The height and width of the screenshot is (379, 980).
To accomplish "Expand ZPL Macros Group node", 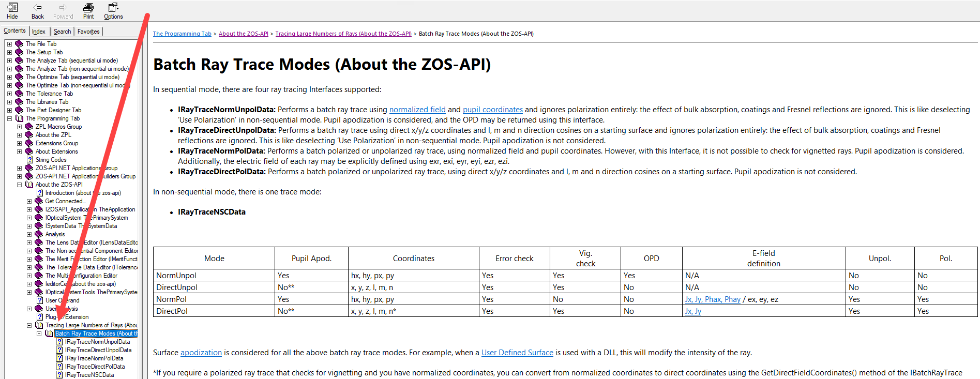I will point(19,127).
